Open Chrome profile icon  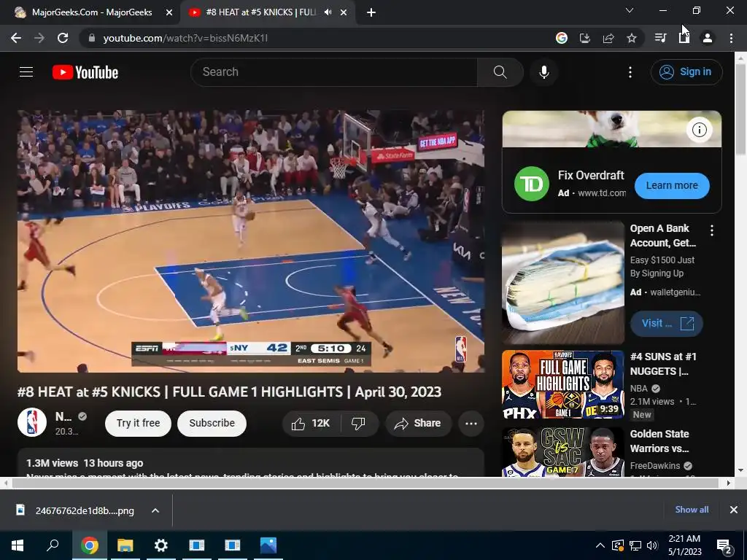pyautogui.click(x=708, y=38)
